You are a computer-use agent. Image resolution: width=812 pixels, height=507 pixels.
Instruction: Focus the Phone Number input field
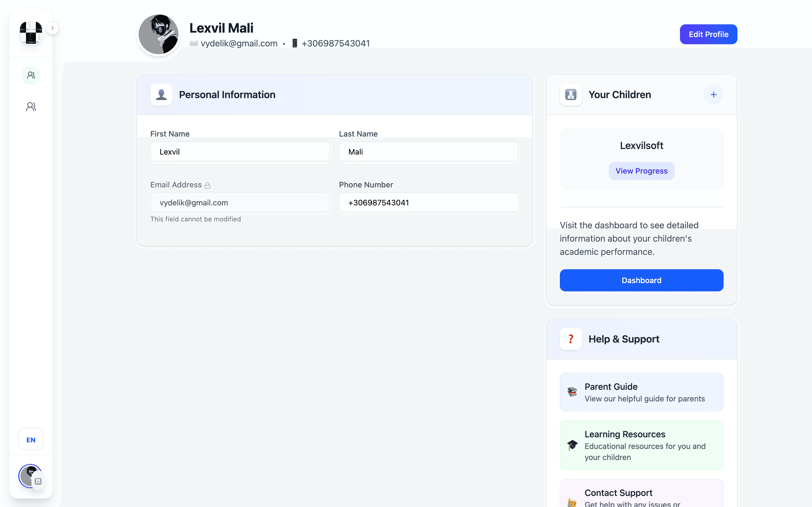click(x=429, y=203)
